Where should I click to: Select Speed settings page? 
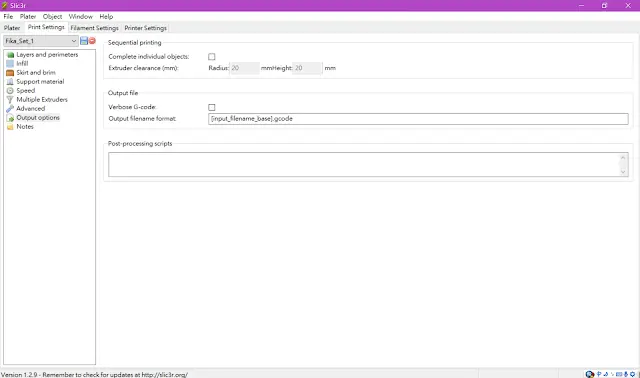click(25, 91)
